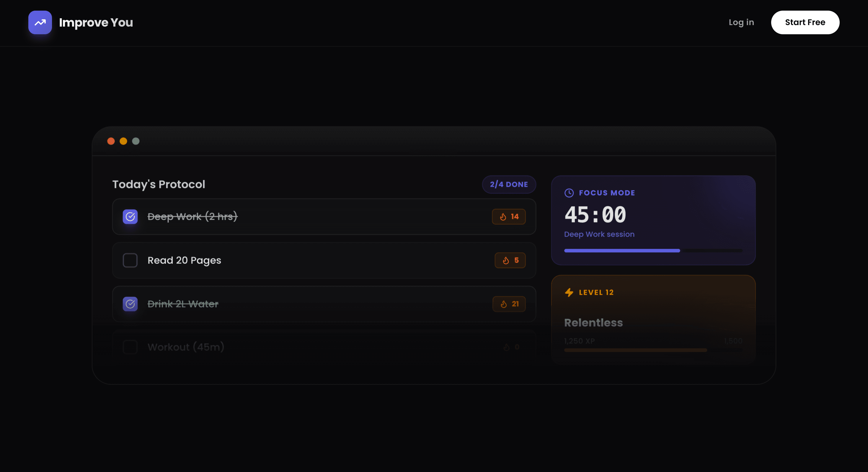This screenshot has height=472, width=868.
Task: Click the Relentless level title
Action: [x=593, y=323]
